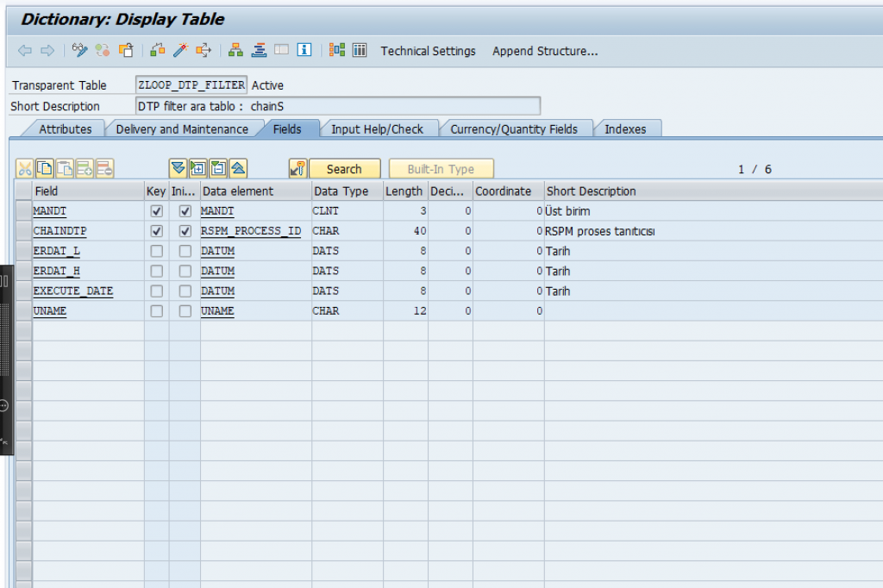Click the Contents table grid icon
883x588 pixels.
coord(360,51)
